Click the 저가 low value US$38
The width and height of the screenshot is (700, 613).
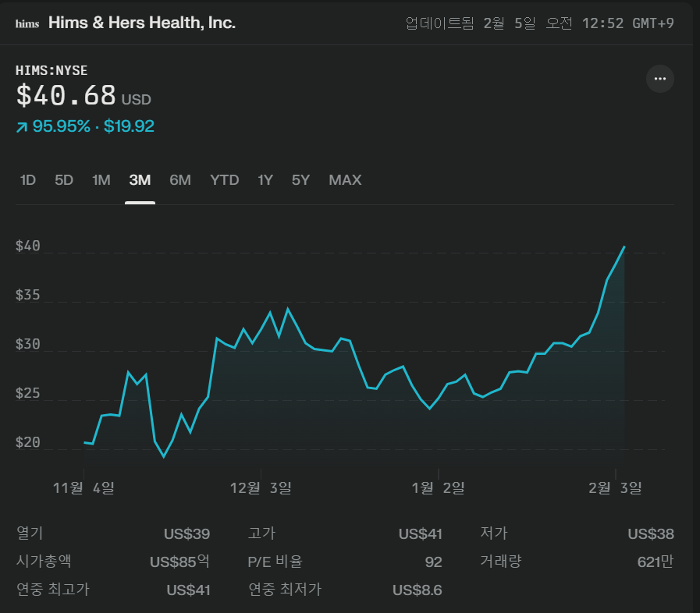[651, 534]
